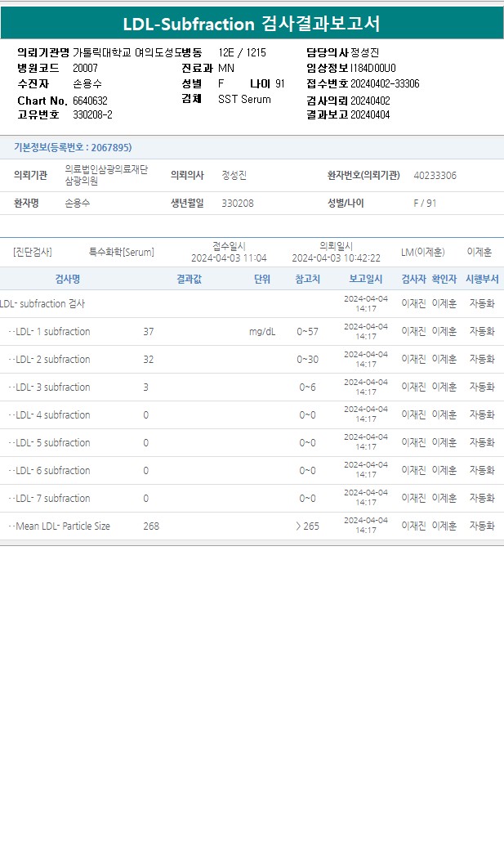Viewport: 504px width, 851px height.
Task: Click reference range 0~30
Action: click(308, 360)
